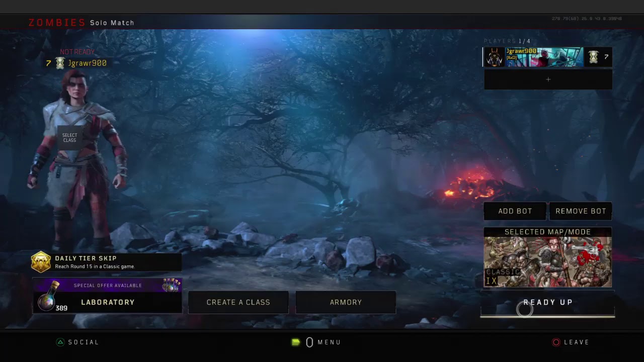Click the Players 1/4 label
The width and height of the screenshot is (644, 362).
point(507,41)
